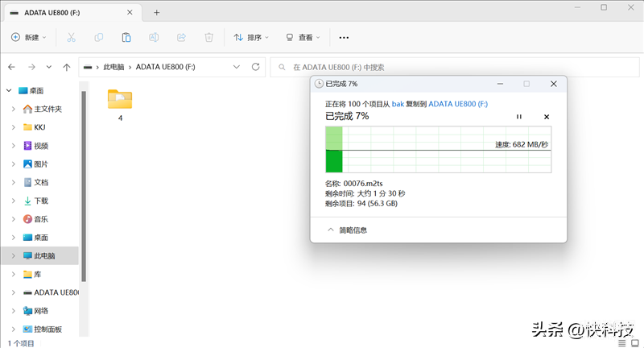Click the ADATA UE800 (F:) window tab
Screen dimensions: 644x348
pos(74,13)
